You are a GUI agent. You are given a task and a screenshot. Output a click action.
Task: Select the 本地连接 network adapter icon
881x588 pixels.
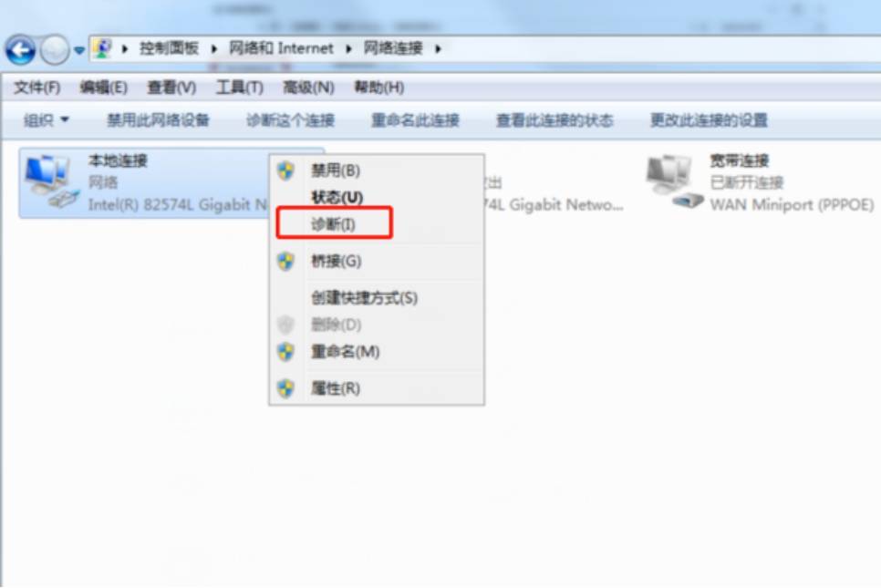click(50, 182)
